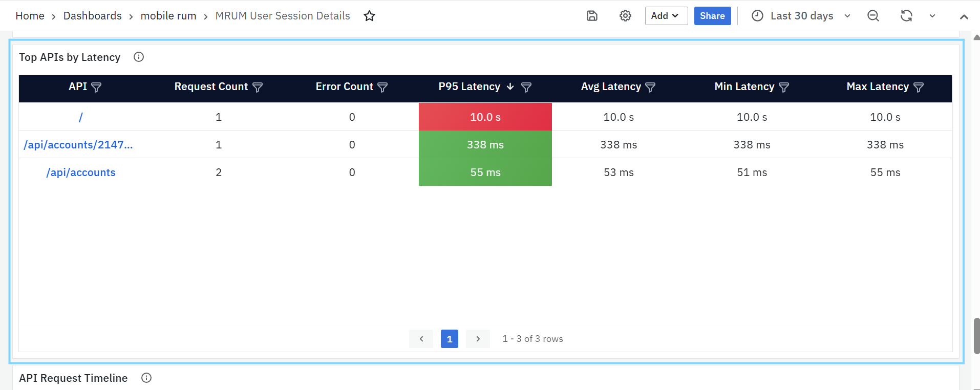
Task: Refresh the dashboard
Action: pyautogui.click(x=906, y=16)
